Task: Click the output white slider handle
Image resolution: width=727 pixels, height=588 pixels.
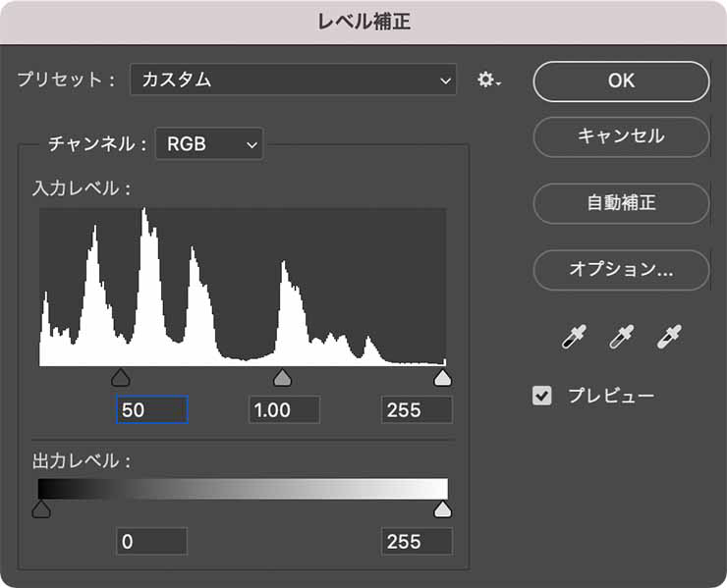Action: (x=443, y=508)
